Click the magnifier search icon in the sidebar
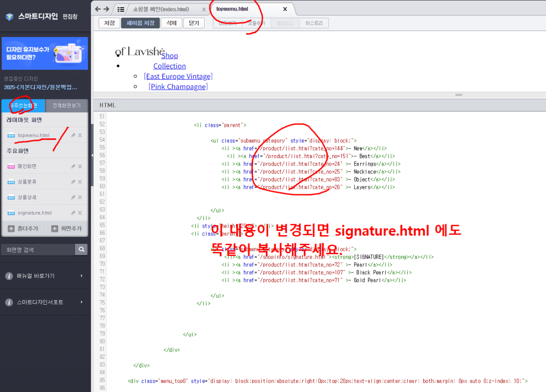Viewport: 546px width, 392px height. [81, 250]
